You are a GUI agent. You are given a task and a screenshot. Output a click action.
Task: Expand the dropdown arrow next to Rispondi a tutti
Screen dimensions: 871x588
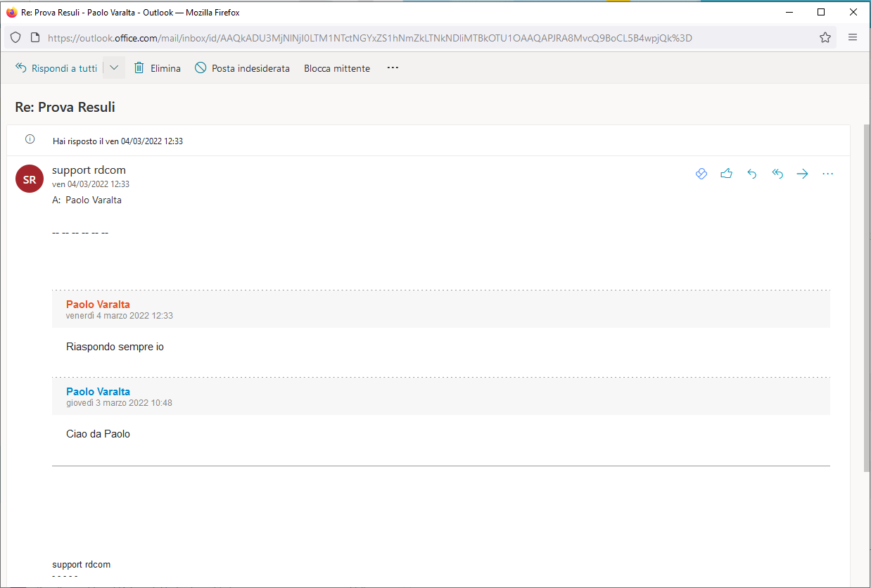(x=114, y=68)
